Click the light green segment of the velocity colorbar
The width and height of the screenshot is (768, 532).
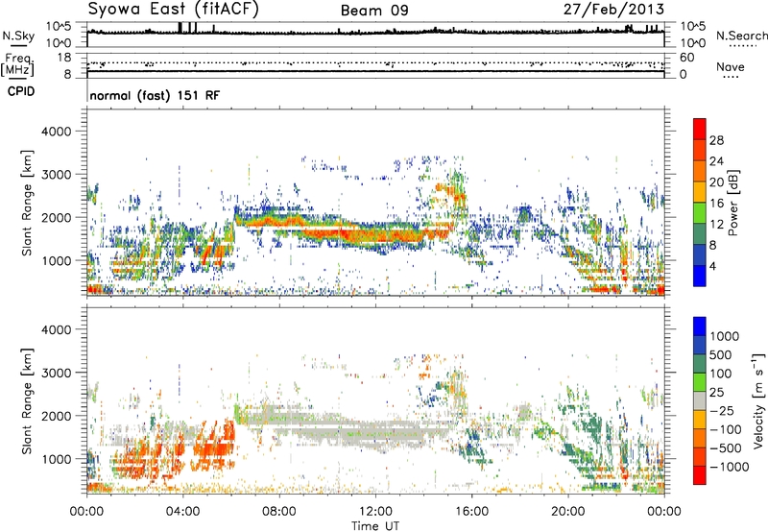[700, 382]
